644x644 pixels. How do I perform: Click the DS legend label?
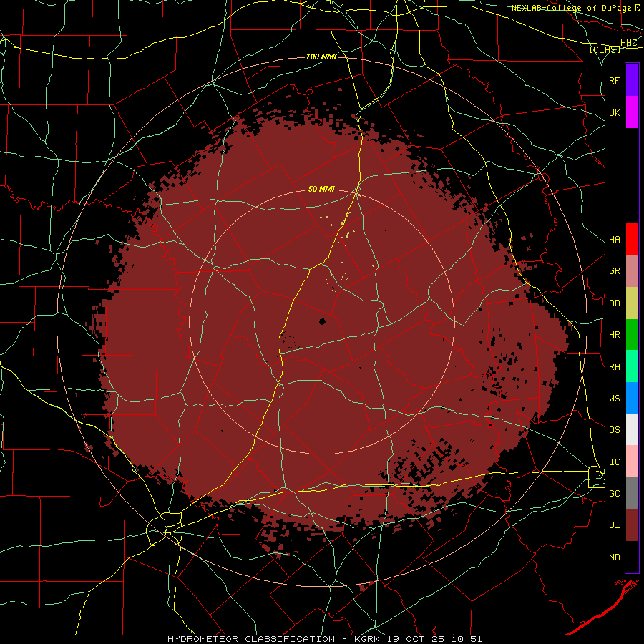[614, 429]
